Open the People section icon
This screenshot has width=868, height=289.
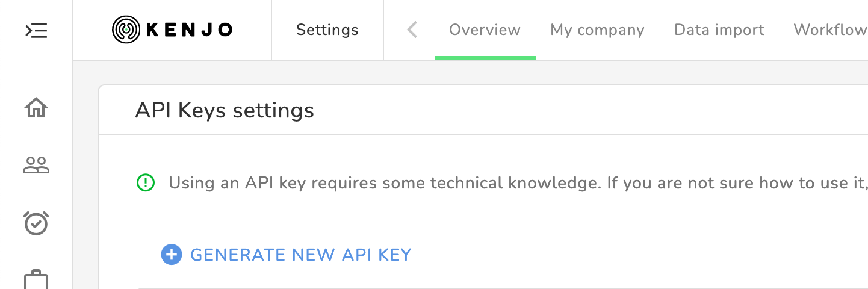[36, 165]
